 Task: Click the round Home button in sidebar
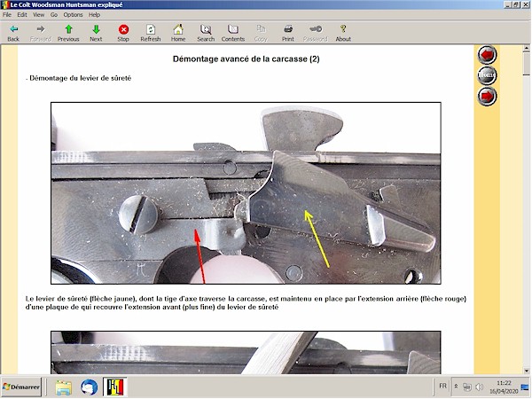coord(487,75)
